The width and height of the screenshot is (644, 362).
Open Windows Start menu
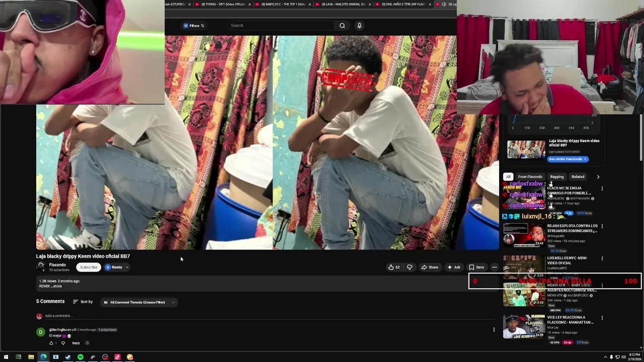coord(6,357)
